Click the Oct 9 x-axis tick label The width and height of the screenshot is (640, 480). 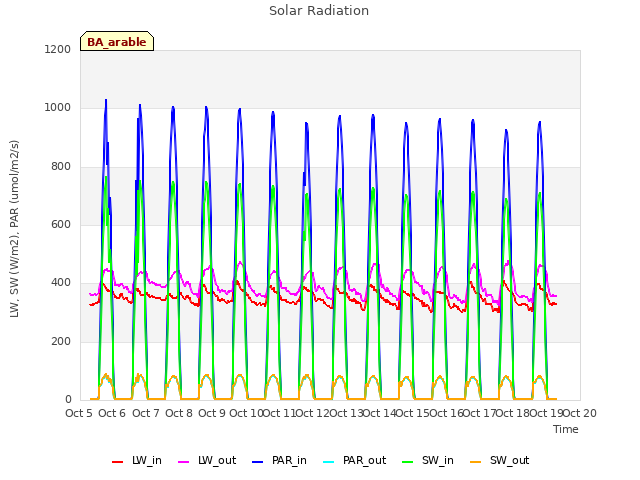point(212,413)
